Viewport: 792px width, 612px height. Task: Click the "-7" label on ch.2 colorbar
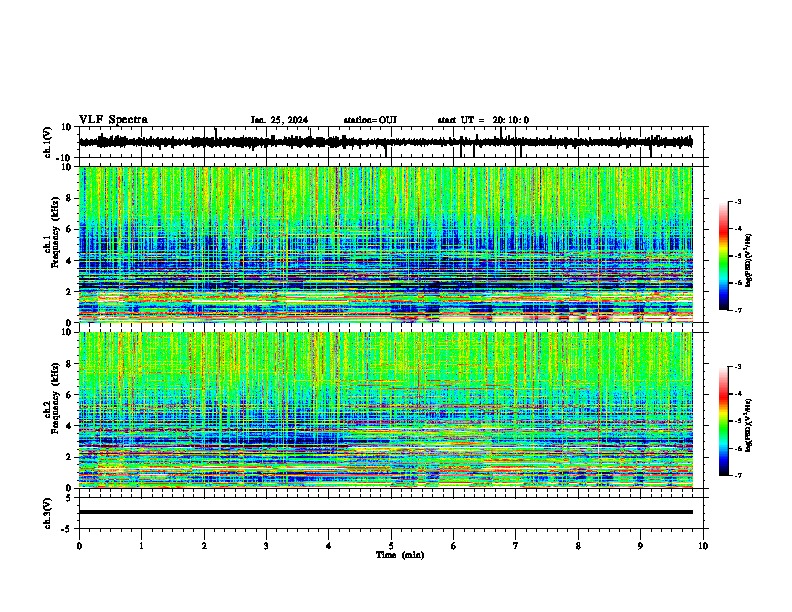tap(737, 476)
